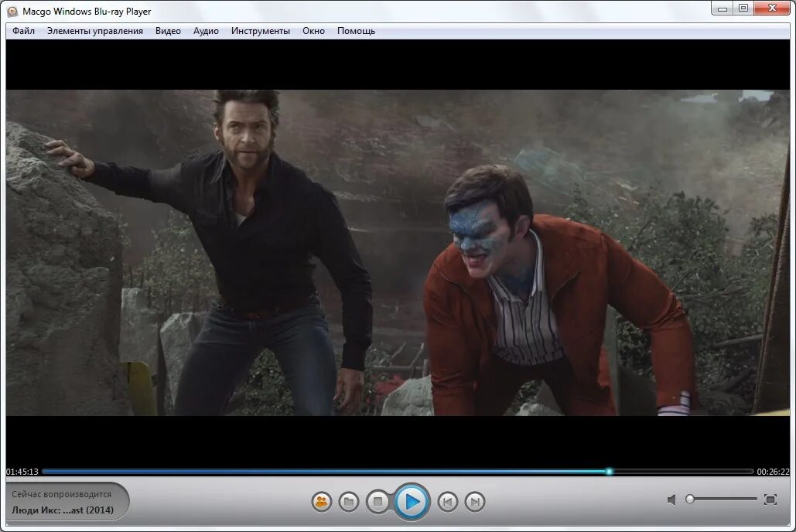Click the volume slider knob
Screen dimensions: 796x532
689,500
